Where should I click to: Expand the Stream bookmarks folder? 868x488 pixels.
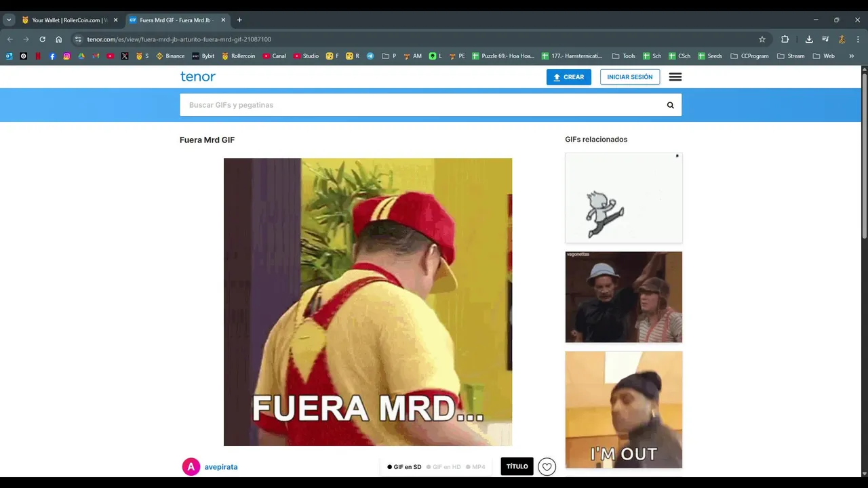point(791,56)
